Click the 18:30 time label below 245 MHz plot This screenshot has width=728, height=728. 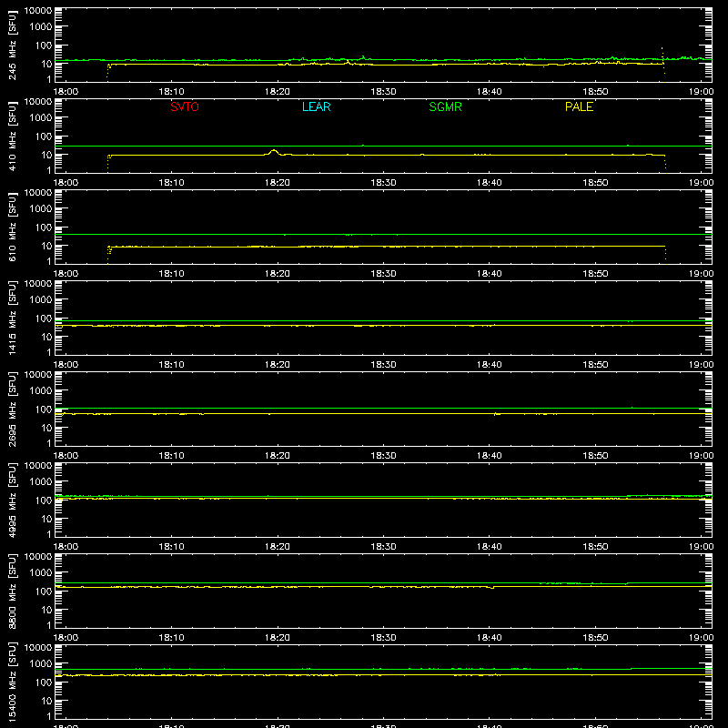click(x=383, y=92)
